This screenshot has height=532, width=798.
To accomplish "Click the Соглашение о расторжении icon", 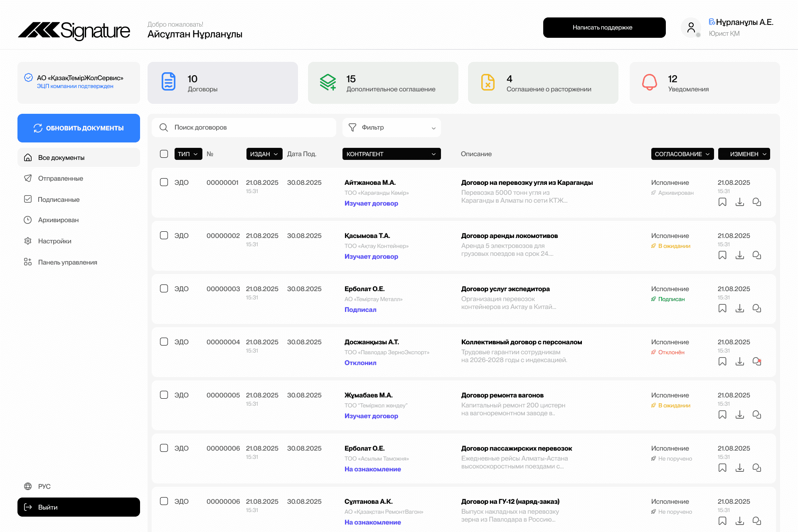I will [x=488, y=82].
